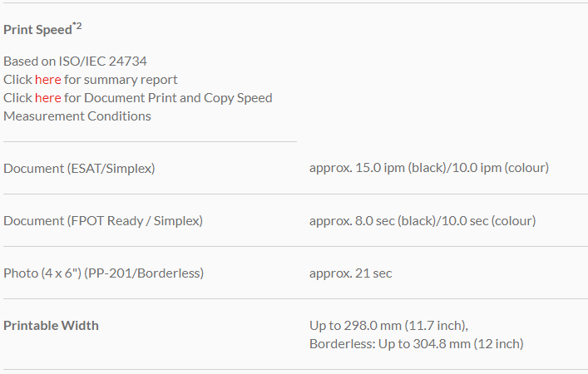Select the Document (FPOT Ready / Simplex) label

click(x=103, y=221)
